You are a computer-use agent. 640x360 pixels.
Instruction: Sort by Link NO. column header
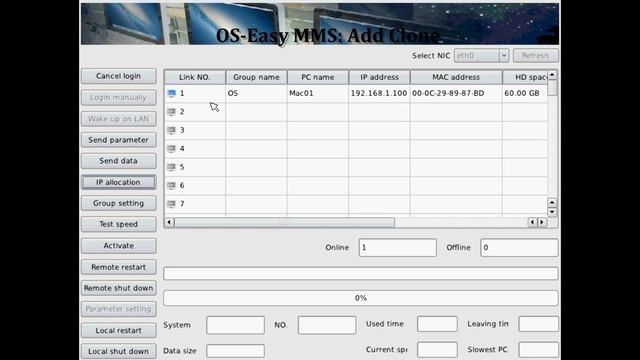195,77
